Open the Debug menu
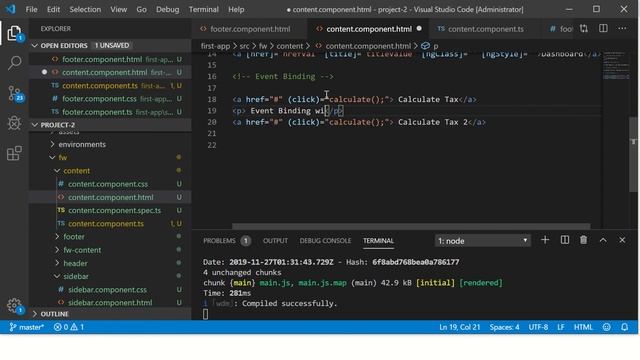The image size is (640, 360). [x=167, y=9]
